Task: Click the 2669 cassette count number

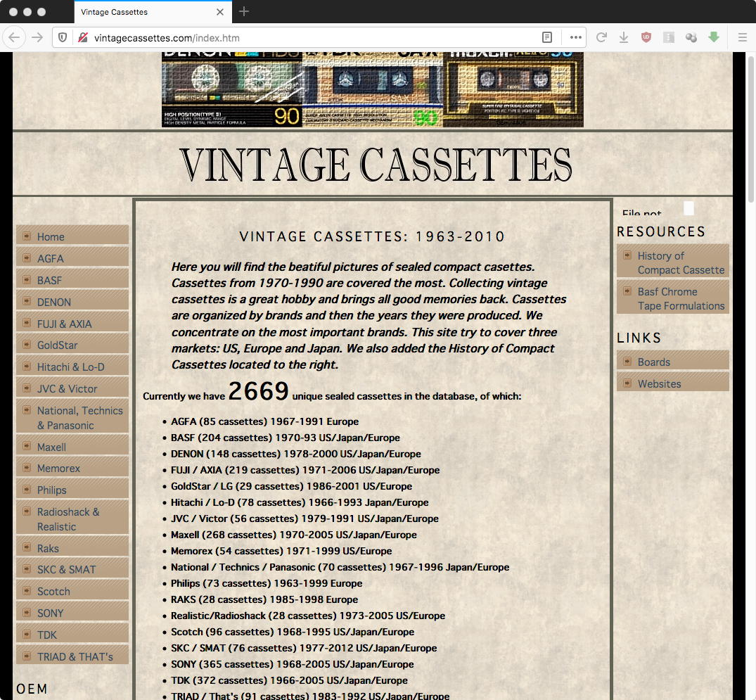Action: 258,390
